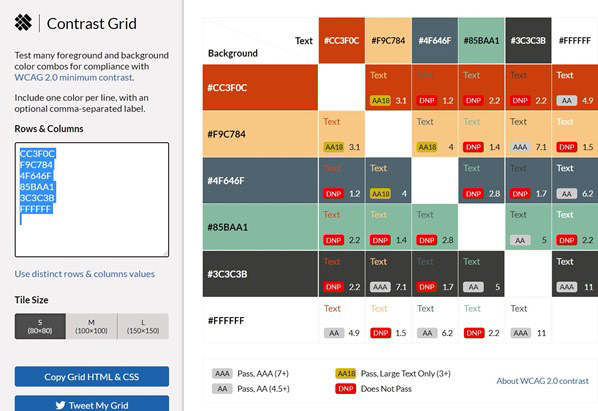Viewport: 598px width, 411px height.
Task: Open the About WCAG 2.0 contrast link
Action: pyautogui.click(x=542, y=381)
